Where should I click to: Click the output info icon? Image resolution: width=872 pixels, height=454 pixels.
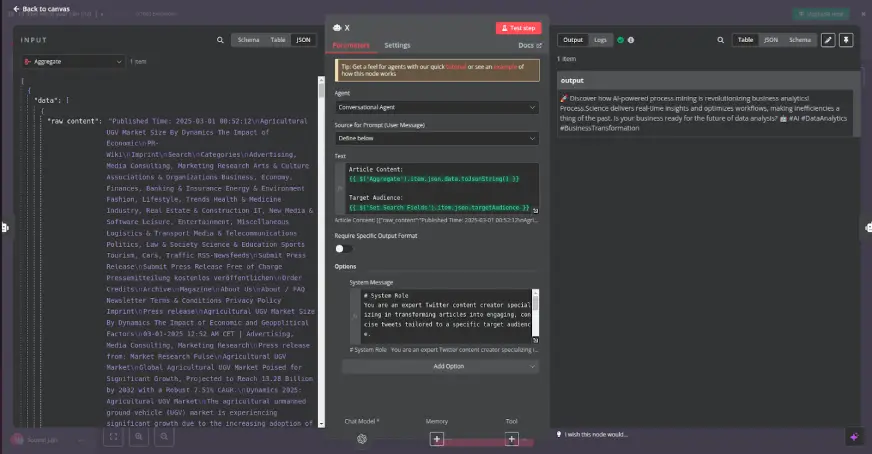(633, 40)
